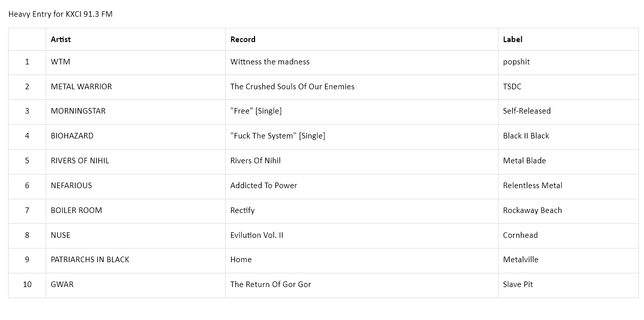Click The Crushed Souls Of Our Enemies
Viewport: 644px width, 320px height.
292,87
